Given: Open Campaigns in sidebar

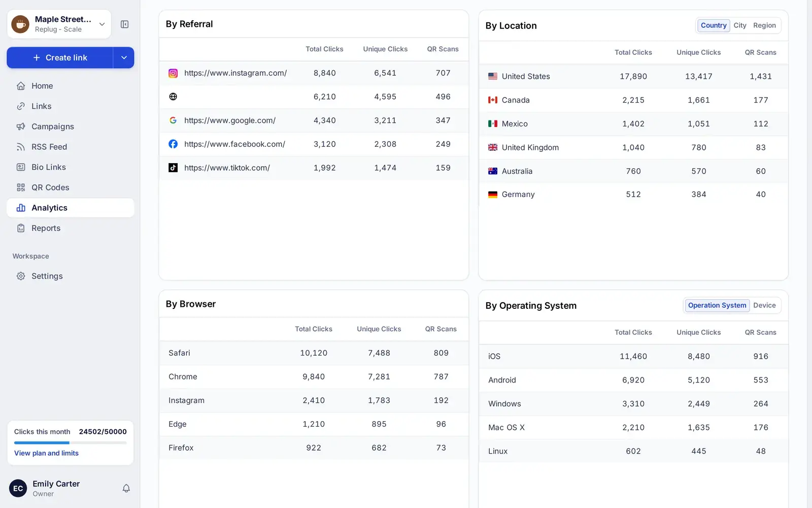Looking at the screenshot, I should (x=71, y=126).
